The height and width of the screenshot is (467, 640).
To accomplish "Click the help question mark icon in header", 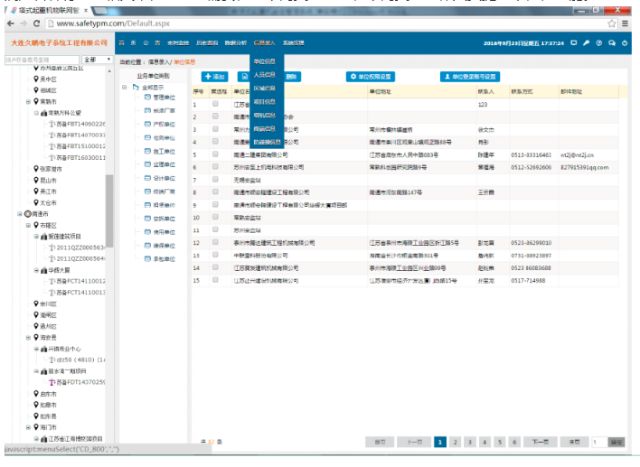I will [597, 44].
